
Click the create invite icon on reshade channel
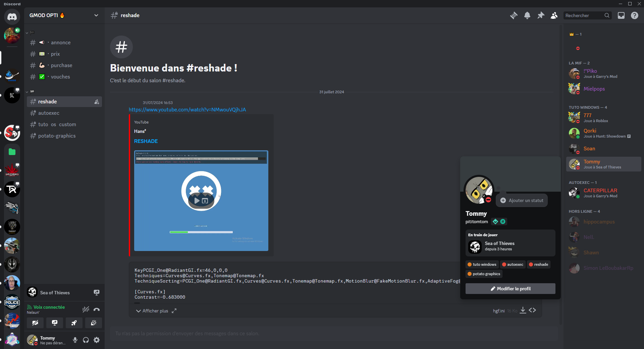point(97,102)
